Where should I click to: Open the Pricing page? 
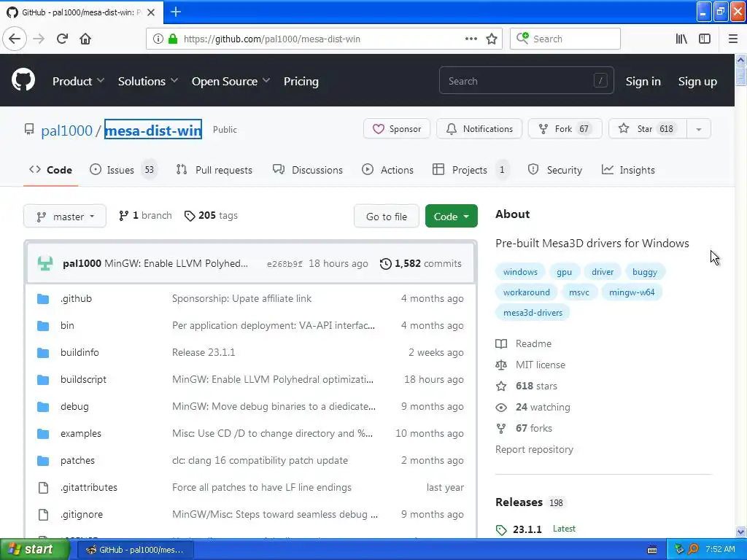301,82
